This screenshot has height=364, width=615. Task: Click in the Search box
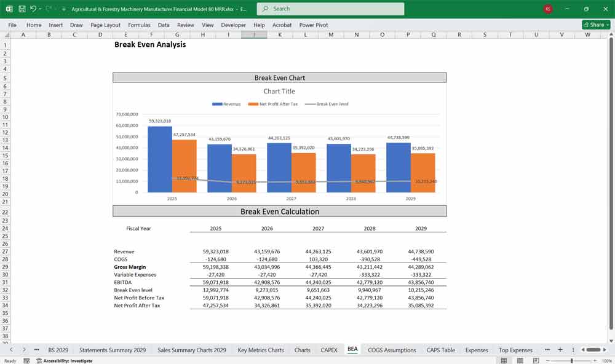coord(331,9)
